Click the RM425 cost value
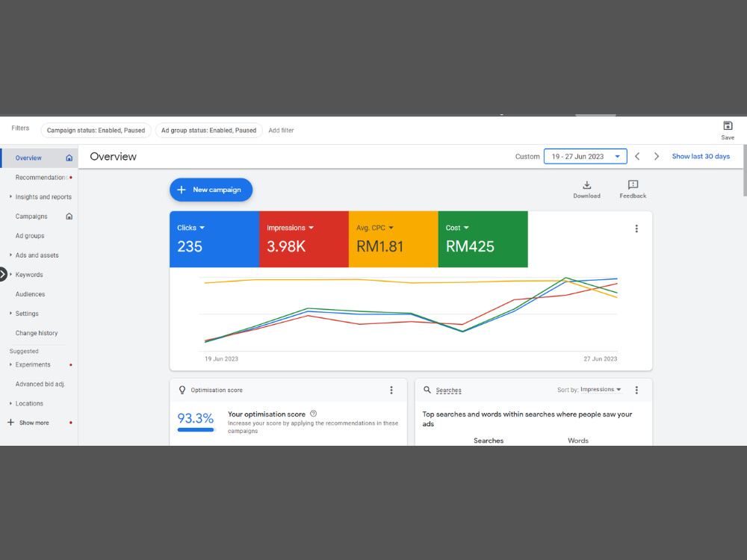The width and height of the screenshot is (747, 560). [x=470, y=246]
